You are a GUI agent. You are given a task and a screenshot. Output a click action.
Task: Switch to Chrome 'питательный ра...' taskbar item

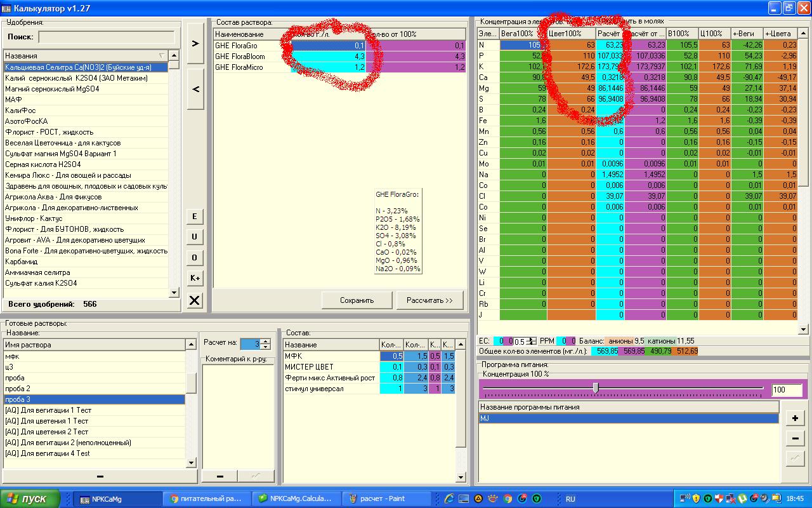pos(207,499)
